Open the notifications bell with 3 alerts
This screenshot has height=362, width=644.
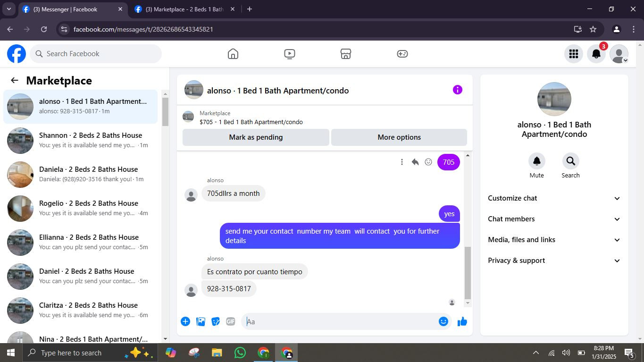pyautogui.click(x=596, y=54)
